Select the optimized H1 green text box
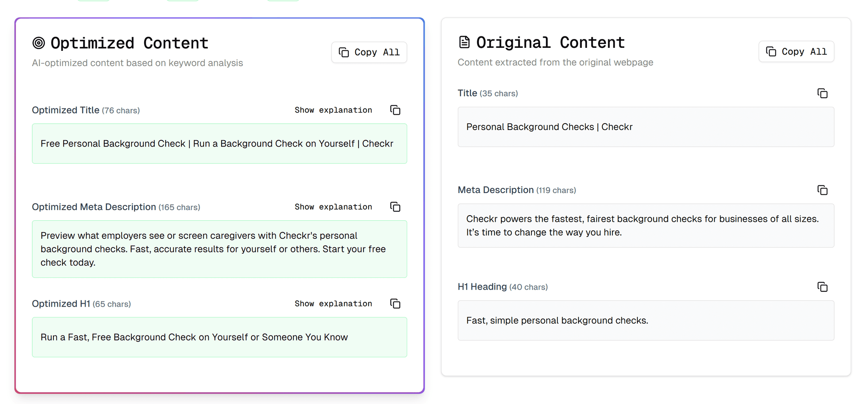The image size is (868, 404). pos(220,337)
